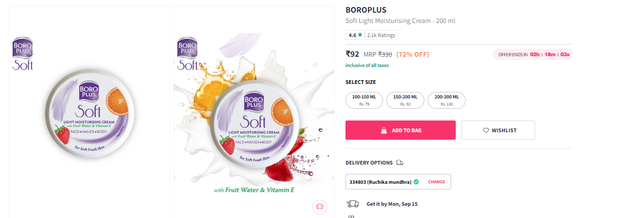Click CHANGE to update delivery pincode
The image size is (644, 218).
437,182
